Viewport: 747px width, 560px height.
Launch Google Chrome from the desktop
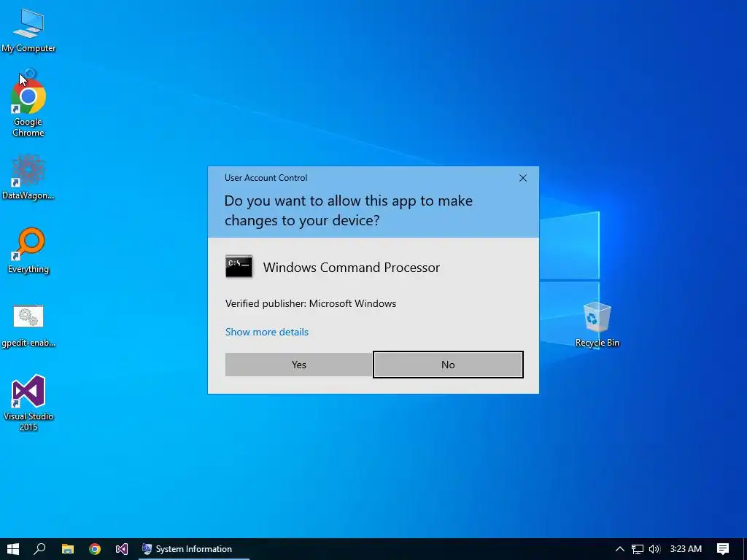(28, 104)
